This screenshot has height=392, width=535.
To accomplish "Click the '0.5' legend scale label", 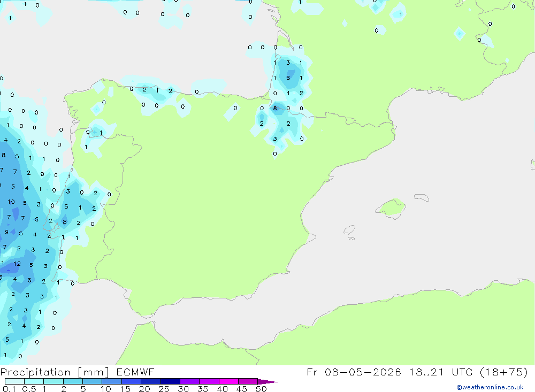I will tap(29, 389).
